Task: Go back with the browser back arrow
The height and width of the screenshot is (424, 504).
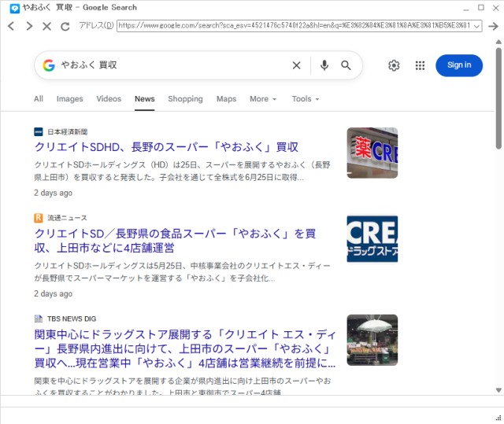Action: pyautogui.click(x=11, y=26)
